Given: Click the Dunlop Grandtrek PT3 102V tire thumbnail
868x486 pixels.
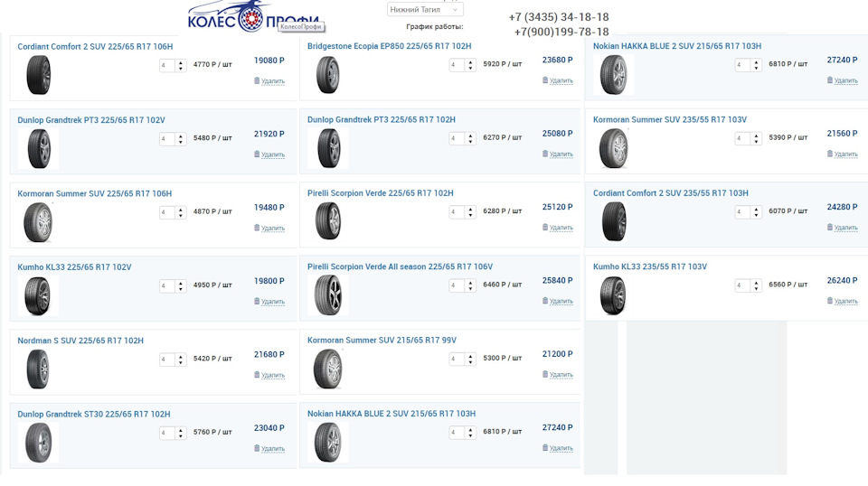Looking at the screenshot, I should (x=38, y=149).
